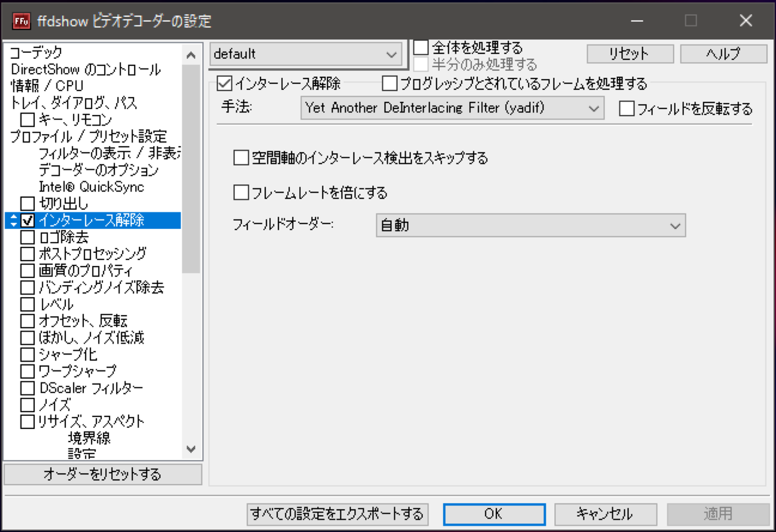Open help with the ヘルプ button

[723, 54]
